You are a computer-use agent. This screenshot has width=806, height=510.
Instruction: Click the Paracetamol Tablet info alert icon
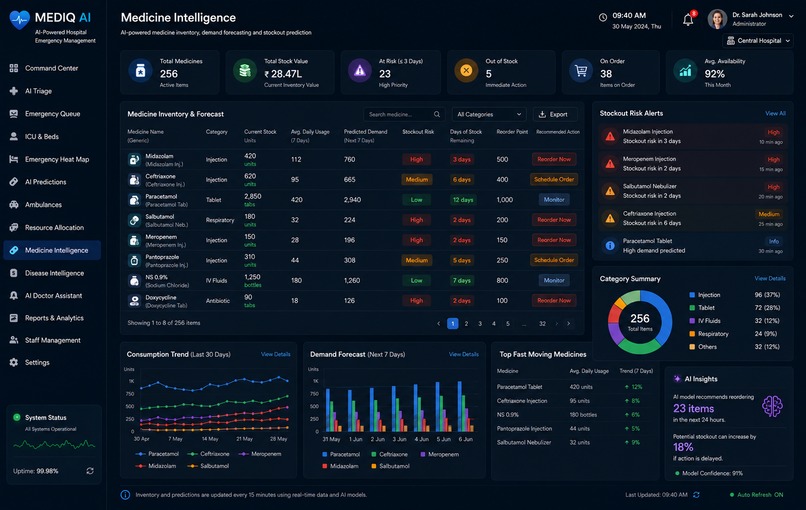pyautogui.click(x=610, y=246)
